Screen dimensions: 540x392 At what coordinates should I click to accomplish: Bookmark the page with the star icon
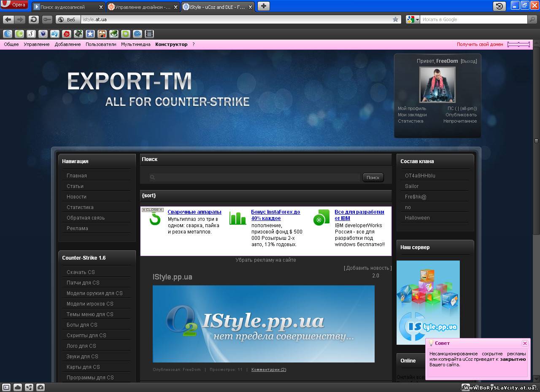pyautogui.click(x=395, y=19)
